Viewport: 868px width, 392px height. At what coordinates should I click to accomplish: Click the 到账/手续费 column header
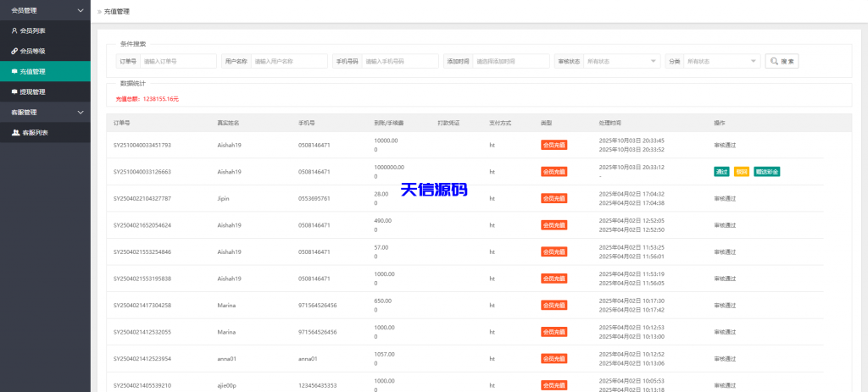pos(388,123)
